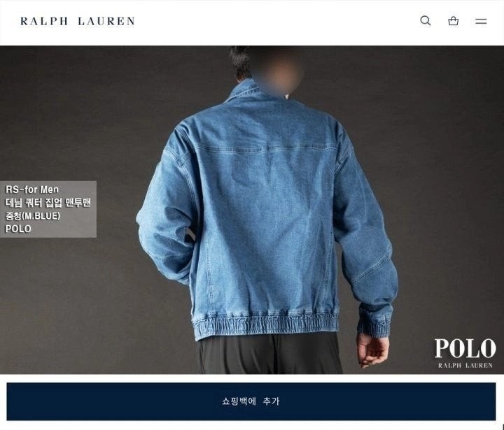Click the large POLO word in watermark
Screen dimensions: 504x430
point(465,348)
